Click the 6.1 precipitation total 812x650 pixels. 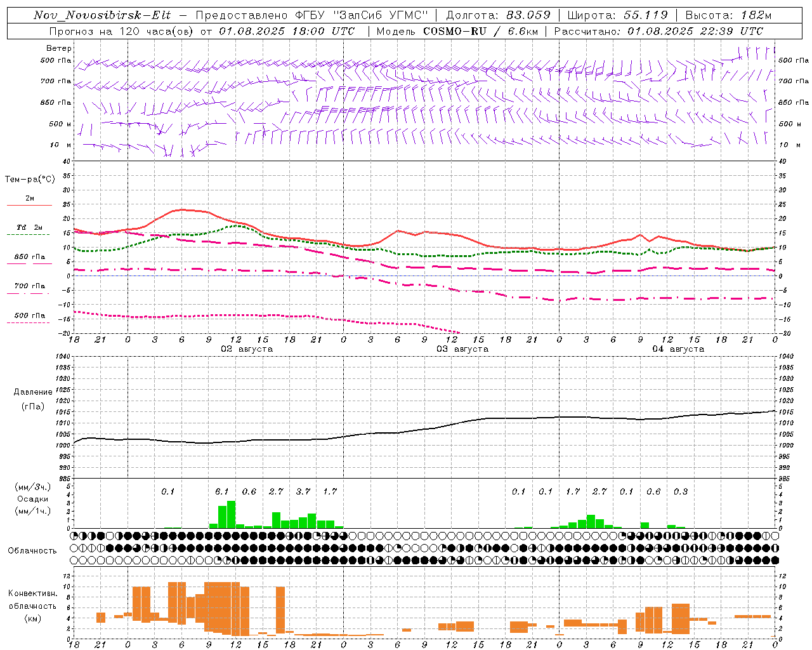tap(221, 491)
